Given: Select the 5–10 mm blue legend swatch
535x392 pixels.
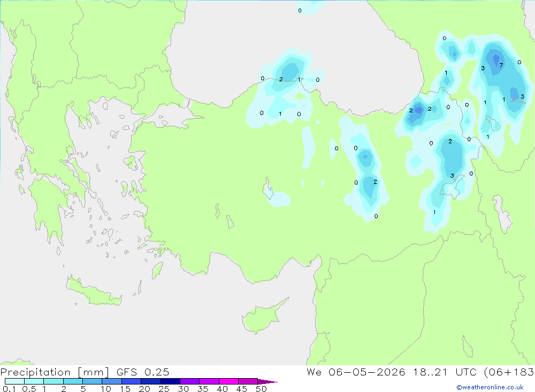Looking at the screenshot, I should pyautogui.click(x=93, y=381).
